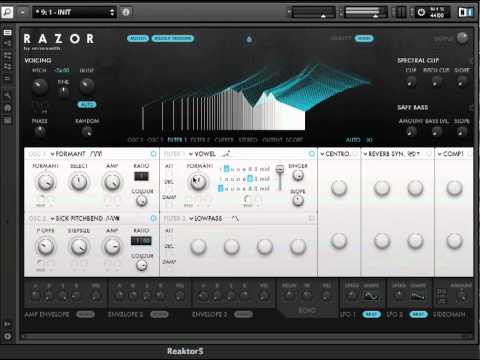Screen dimensions: 480x360
Task: Open the Compressor effect type dropdown
Action: (x=451, y=154)
